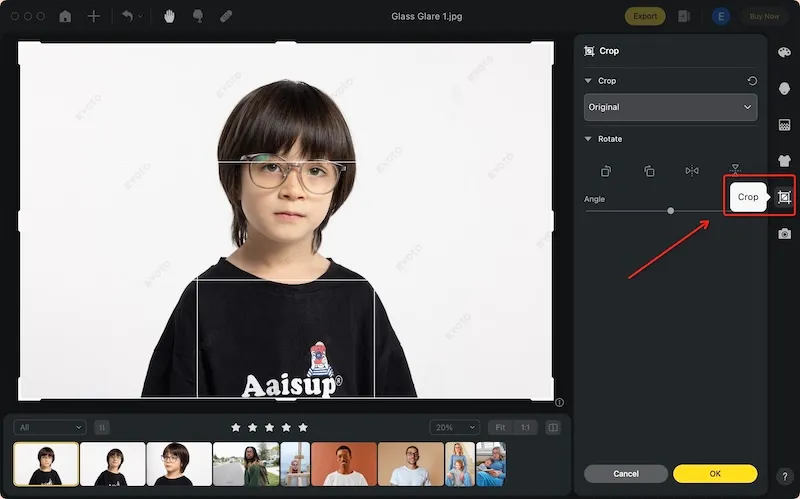Flip the image horizontally
Viewport: 800px width, 499px height.
pyautogui.click(x=692, y=171)
